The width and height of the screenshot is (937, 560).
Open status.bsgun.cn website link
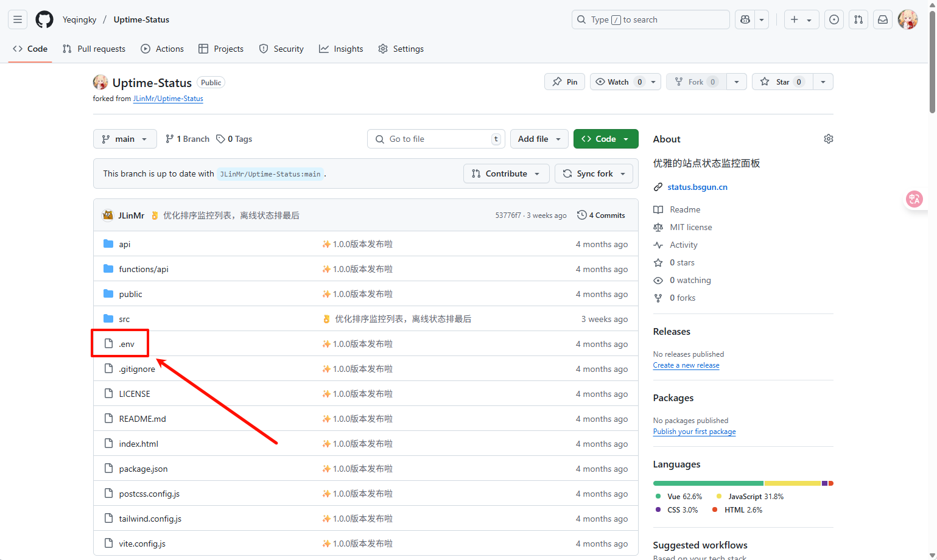coord(698,187)
